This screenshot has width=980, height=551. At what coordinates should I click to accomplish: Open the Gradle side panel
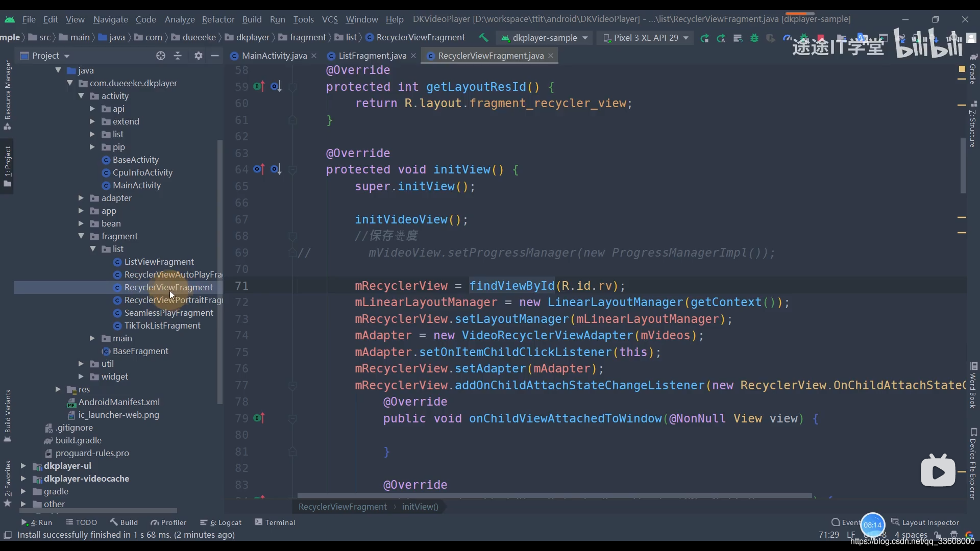tap(973, 69)
